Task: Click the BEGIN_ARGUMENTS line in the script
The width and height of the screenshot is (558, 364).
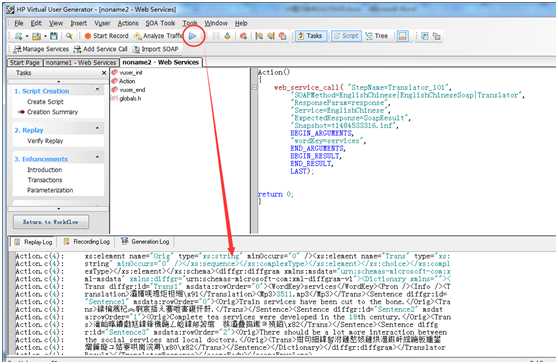Action: [322, 133]
